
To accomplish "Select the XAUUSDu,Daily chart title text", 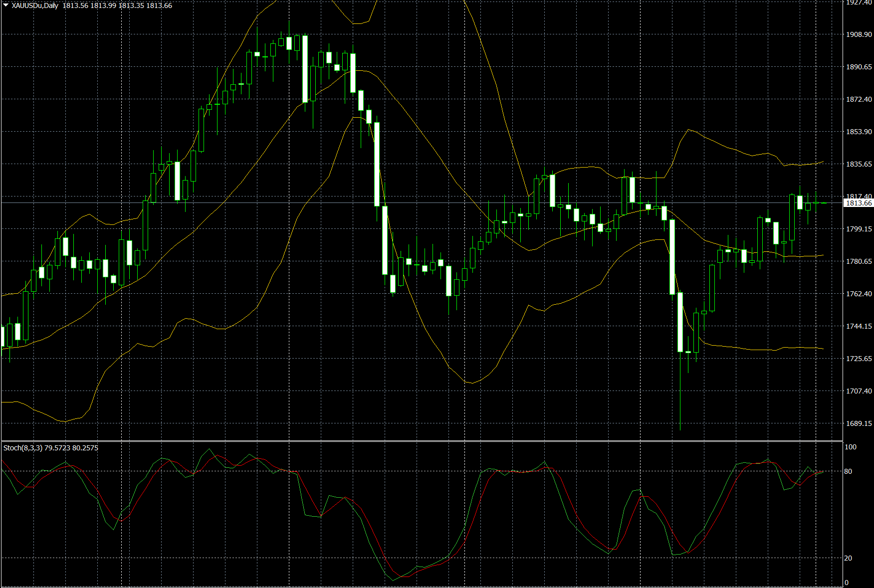I will (35, 5).
